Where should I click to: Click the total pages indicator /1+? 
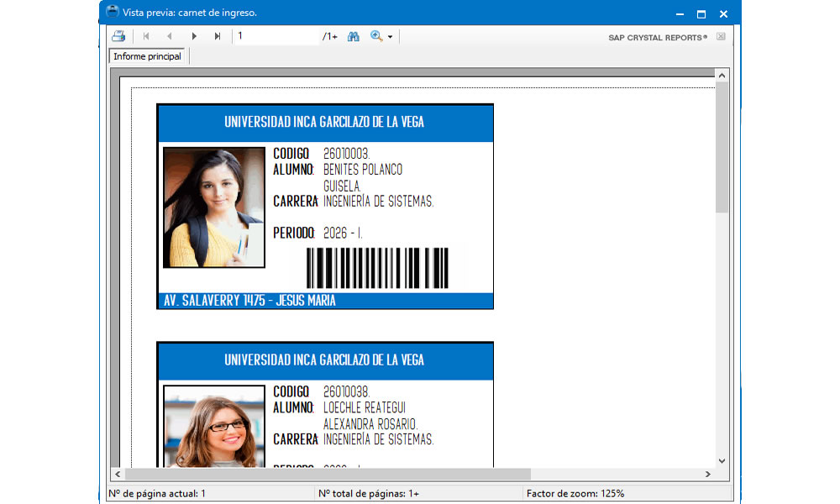pos(330,36)
